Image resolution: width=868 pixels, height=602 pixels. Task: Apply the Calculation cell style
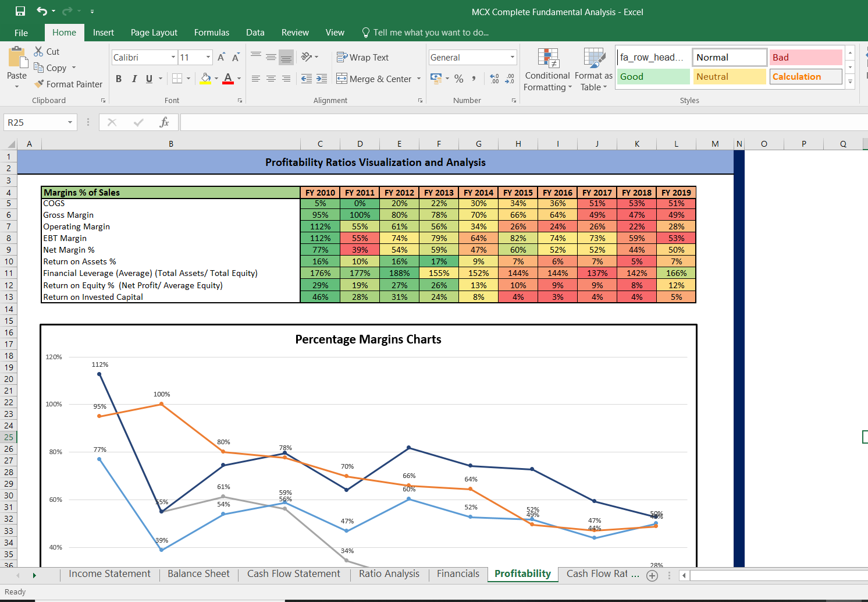[x=806, y=76]
